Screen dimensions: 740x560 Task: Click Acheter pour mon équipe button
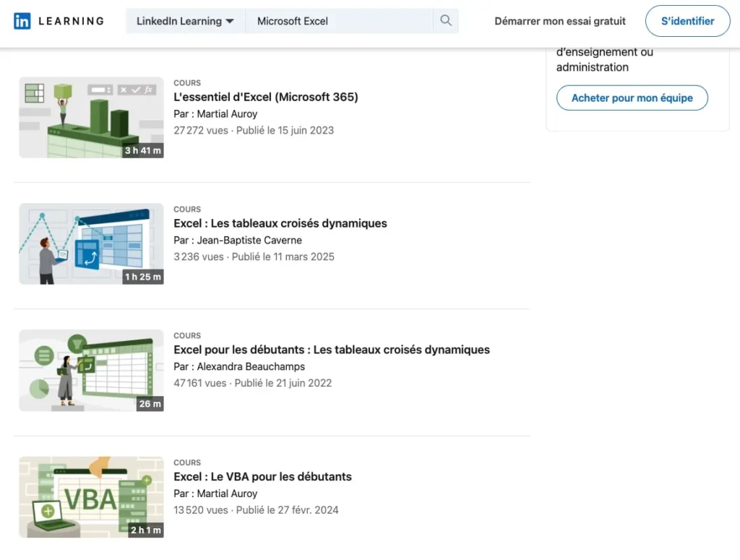click(632, 98)
